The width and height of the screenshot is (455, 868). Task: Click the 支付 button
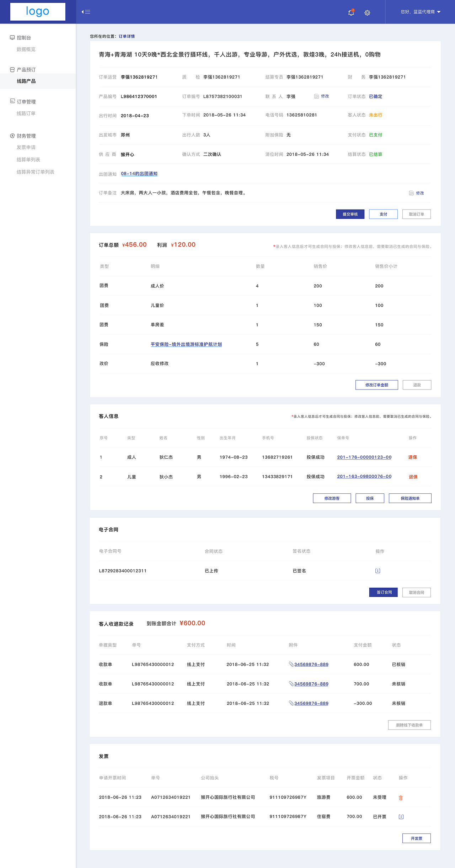383,214
